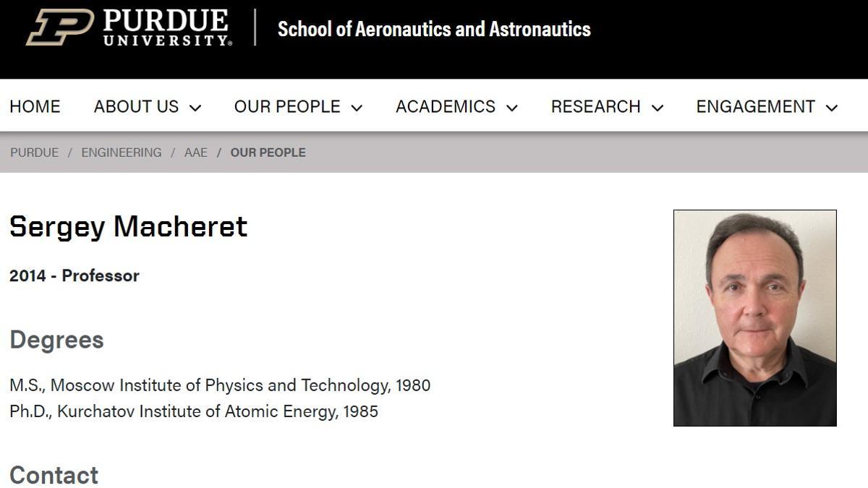Viewport: 868px width, 488px height.
Task: Open the ABOUT US menu
Action: [136, 106]
